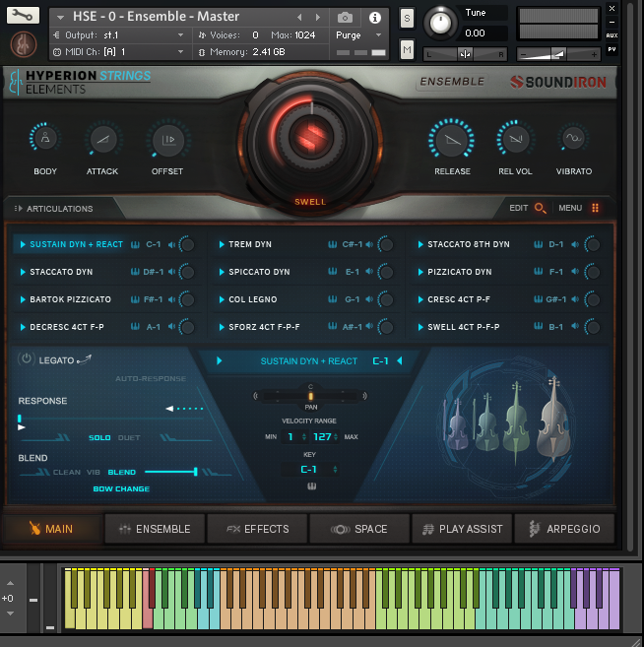Open the Arpeggio tab
The height and width of the screenshot is (647, 644).
564,529
